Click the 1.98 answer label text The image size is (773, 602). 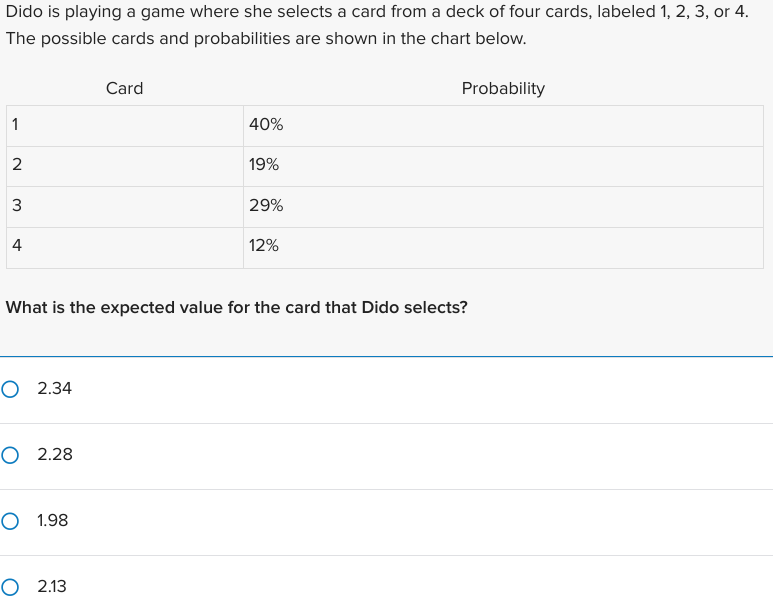[x=53, y=521]
